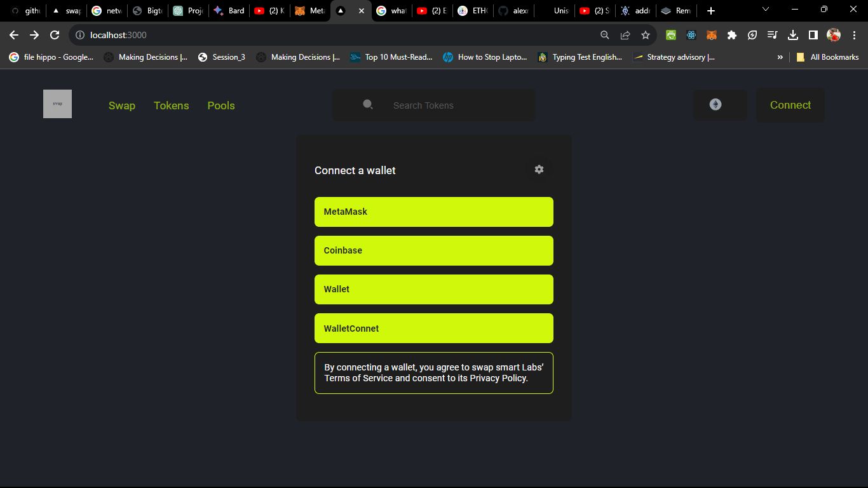The height and width of the screenshot is (488, 868).
Task: Click the share page icon in the address bar
Action: [625, 35]
